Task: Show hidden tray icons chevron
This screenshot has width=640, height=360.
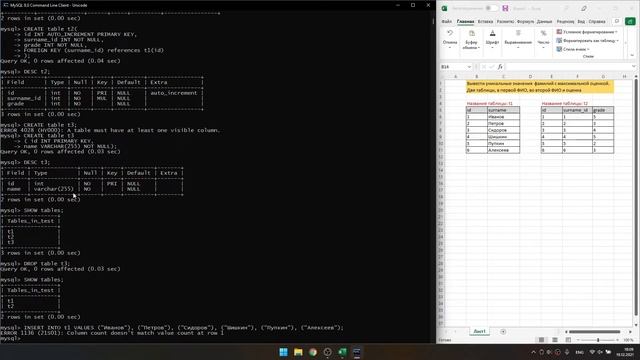Action: tap(533, 352)
